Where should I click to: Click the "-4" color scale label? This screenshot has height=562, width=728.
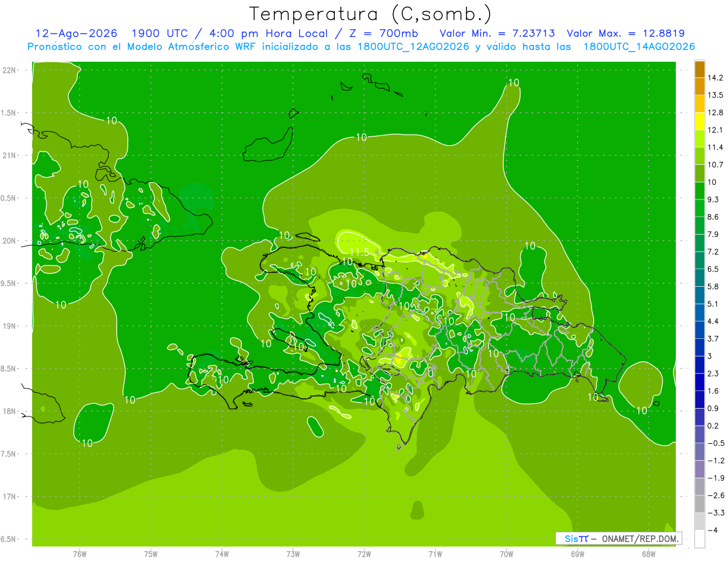click(x=713, y=530)
